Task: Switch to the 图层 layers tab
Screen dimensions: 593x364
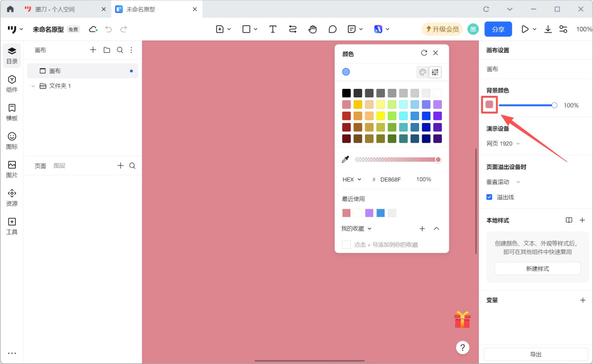Action: tap(59, 166)
